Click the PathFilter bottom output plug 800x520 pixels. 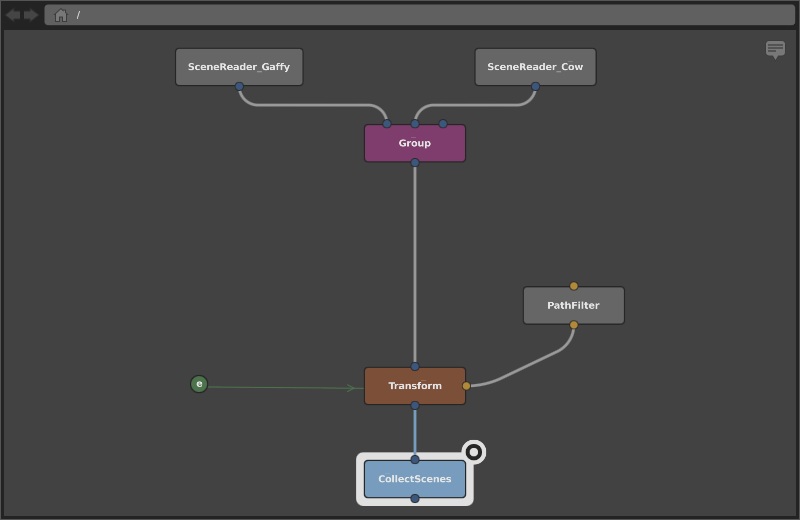(x=573, y=325)
